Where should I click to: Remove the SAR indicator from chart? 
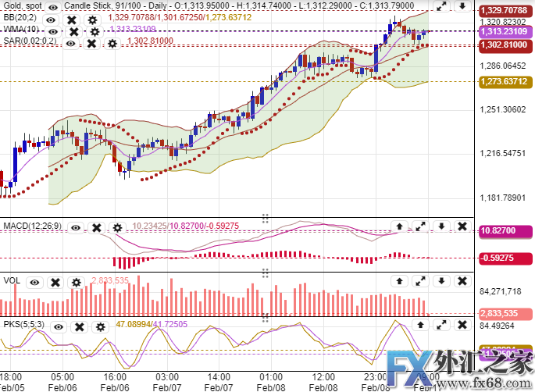[91, 43]
